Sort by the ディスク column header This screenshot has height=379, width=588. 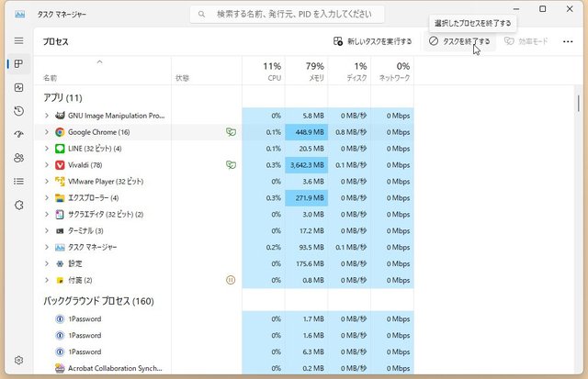[349, 71]
